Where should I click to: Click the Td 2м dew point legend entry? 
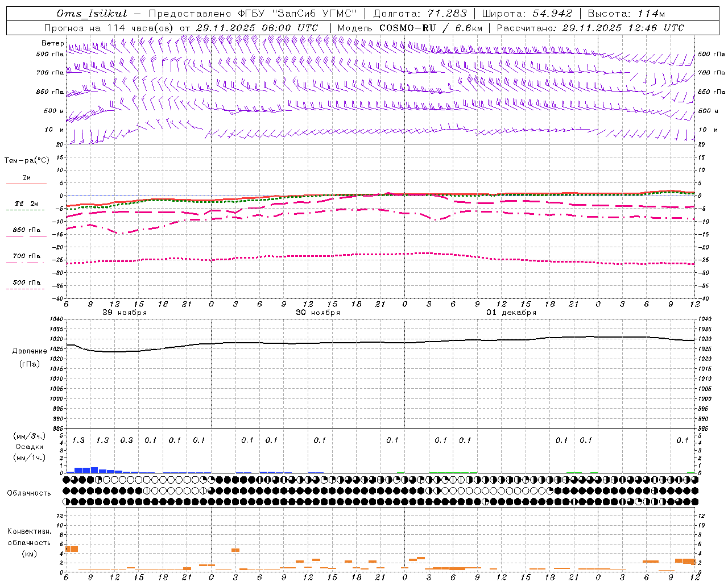pyautogui.click(x=26, y=203)
